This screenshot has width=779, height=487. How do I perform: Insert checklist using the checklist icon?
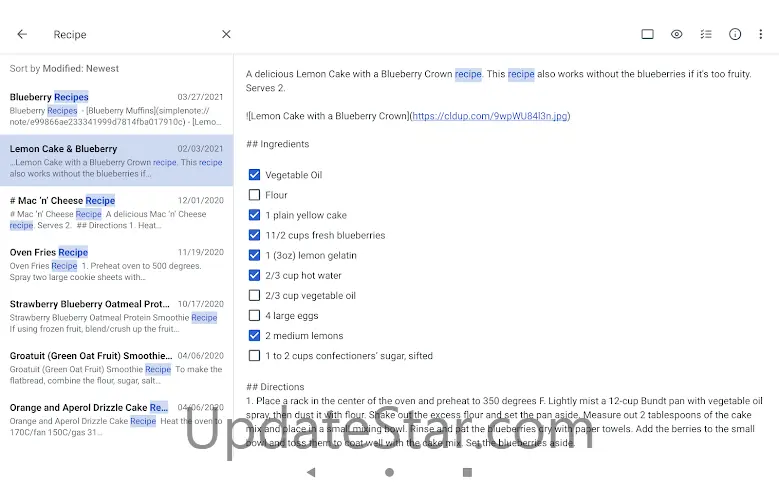pyautogui.click(x=706, y=34)
